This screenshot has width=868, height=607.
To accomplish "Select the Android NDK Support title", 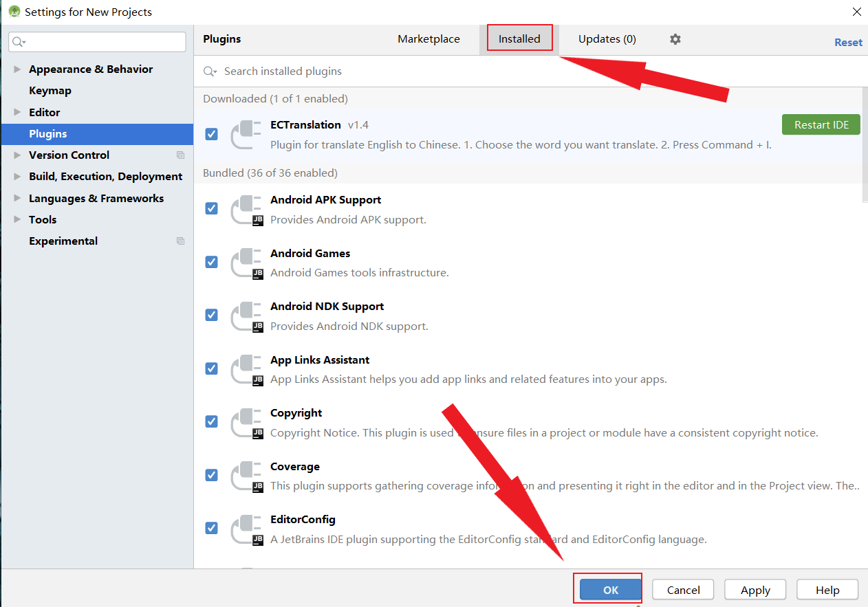I will click(x=327, y=307).
